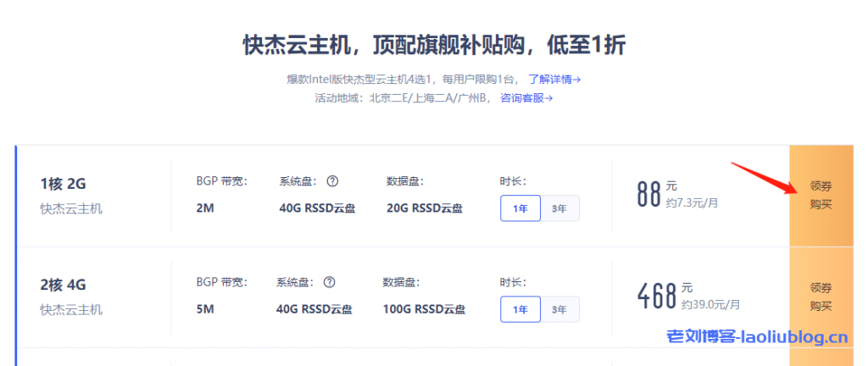The image size is (868, 366).
Task: Open the 了解详情 link
Action: coord(554,80)
